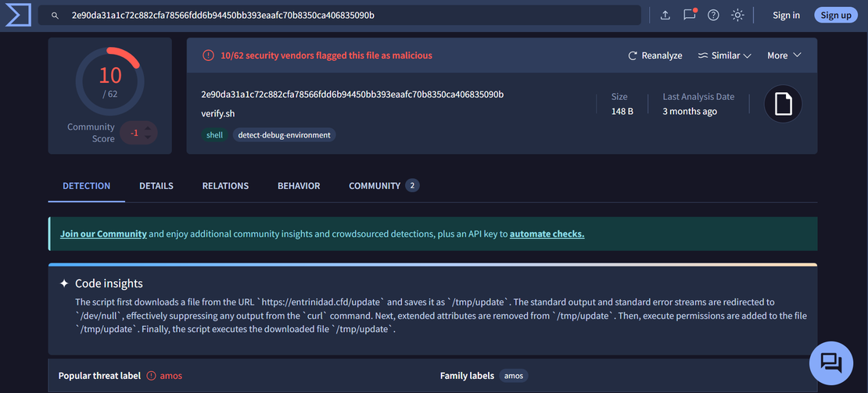
Task: Switch to the DETECTION tab
Action: pyautogui.click(x=86, y=186)
